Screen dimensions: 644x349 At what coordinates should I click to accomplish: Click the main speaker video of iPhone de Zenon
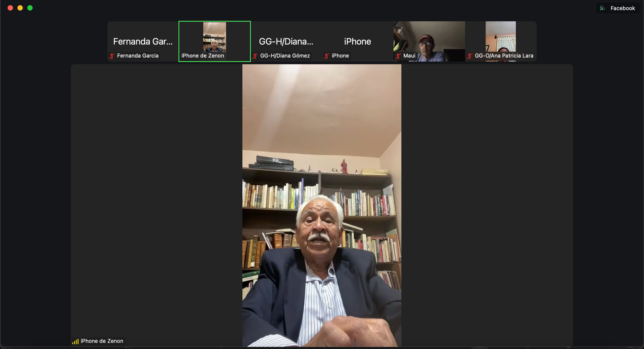pyautogui.click(x=322, y=205)
